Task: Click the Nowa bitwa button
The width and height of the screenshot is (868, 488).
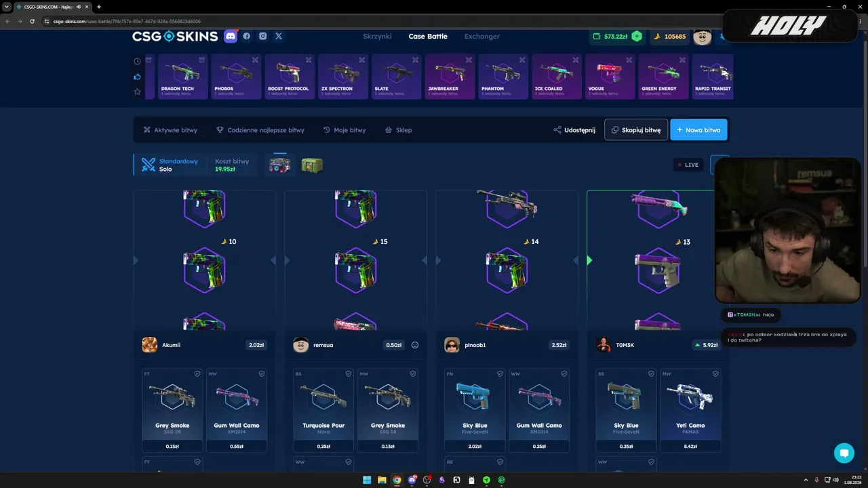Action: click(699, 130)
